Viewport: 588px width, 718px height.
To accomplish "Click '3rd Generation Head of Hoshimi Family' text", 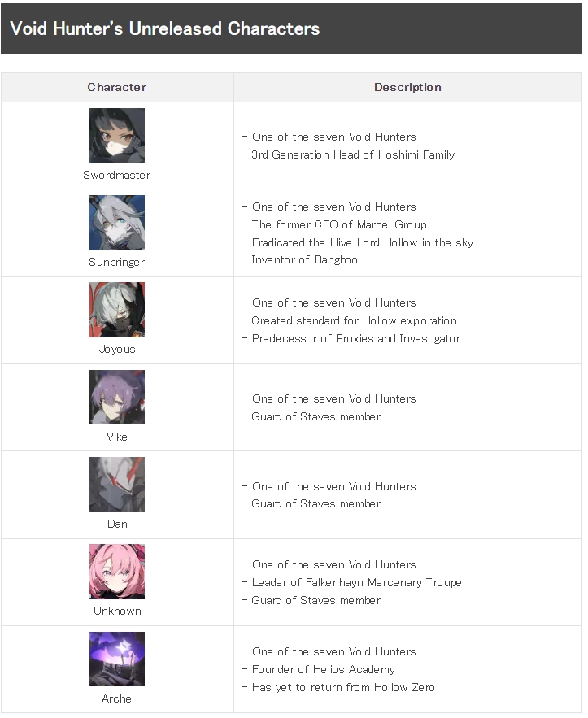I will 353,154.
